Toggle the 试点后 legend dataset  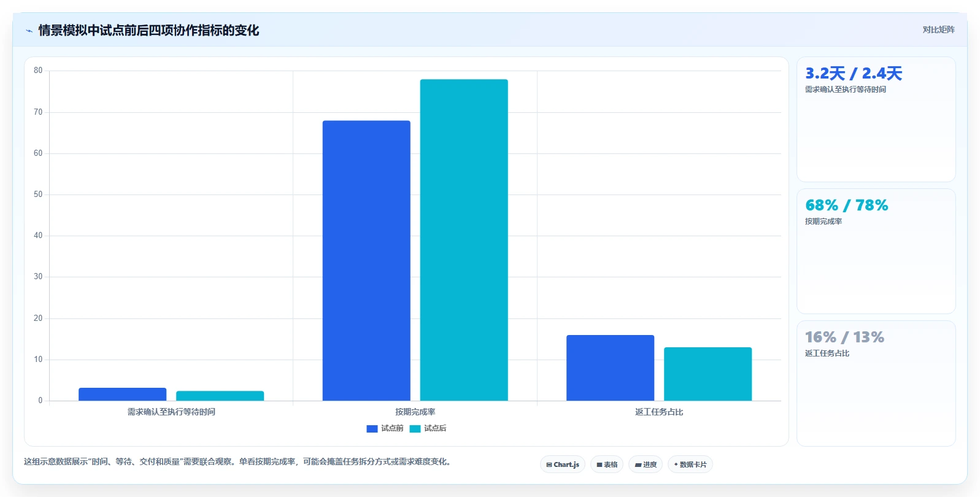(428, 428)
